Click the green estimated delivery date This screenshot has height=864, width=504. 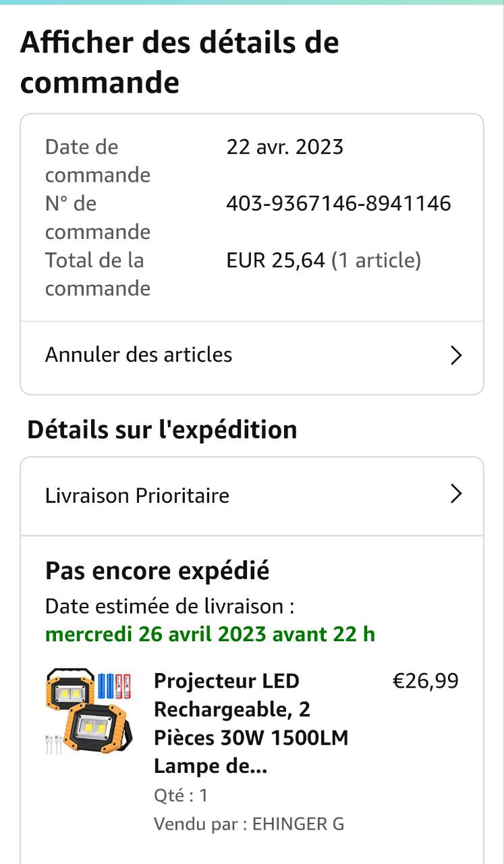[x=210, y=634]
